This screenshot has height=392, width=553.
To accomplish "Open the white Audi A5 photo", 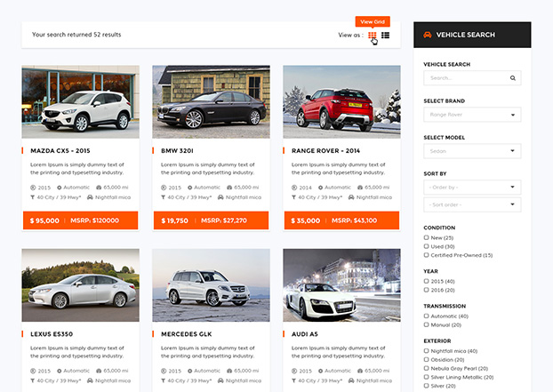I will pyautogui.click(x=341, y=285).
